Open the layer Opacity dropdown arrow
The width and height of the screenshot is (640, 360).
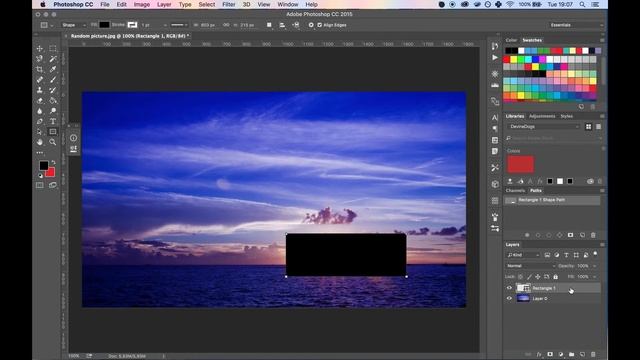click(x=594, y=266)
